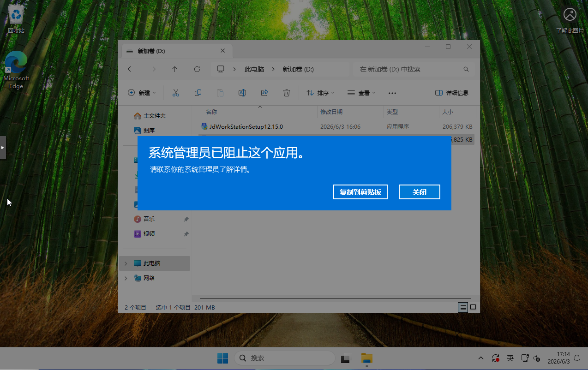The height and width of the screenshot is (370, 588).
Task: Sort by the 名称 column header
Action: pyautogui.click(x=211, y=112)
